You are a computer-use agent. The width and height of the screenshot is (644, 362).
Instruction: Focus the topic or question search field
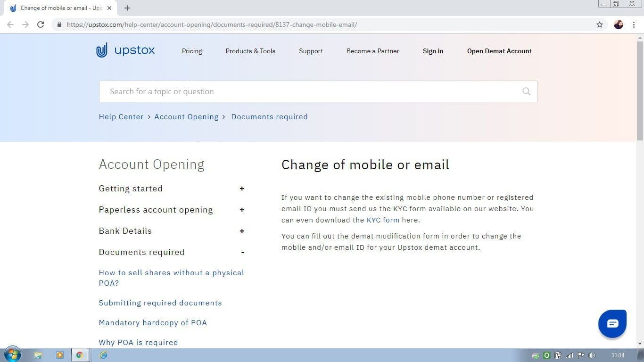point(318,91)
